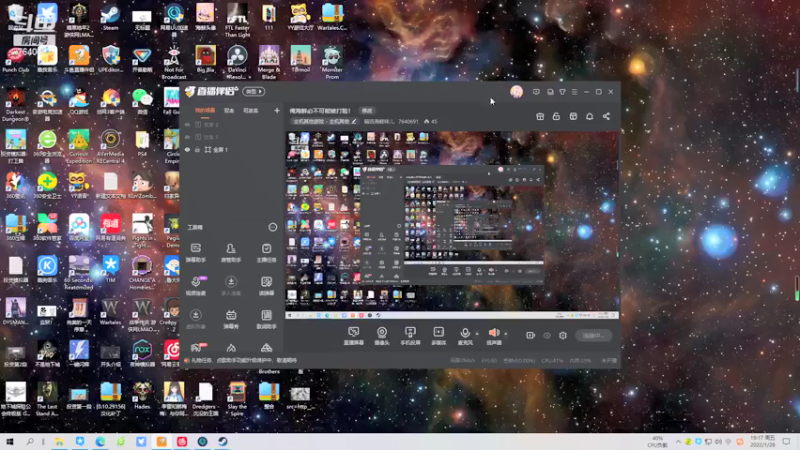Click the taskbar clock and date
Screen dimensions: 800x450
pyautogui.click(x=762, y=441)
